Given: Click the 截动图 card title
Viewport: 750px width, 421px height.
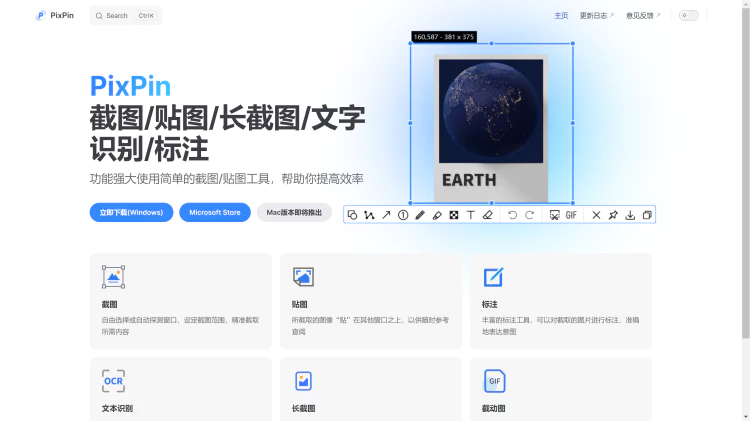Looking at the screenshot, I should coord(494,408).
